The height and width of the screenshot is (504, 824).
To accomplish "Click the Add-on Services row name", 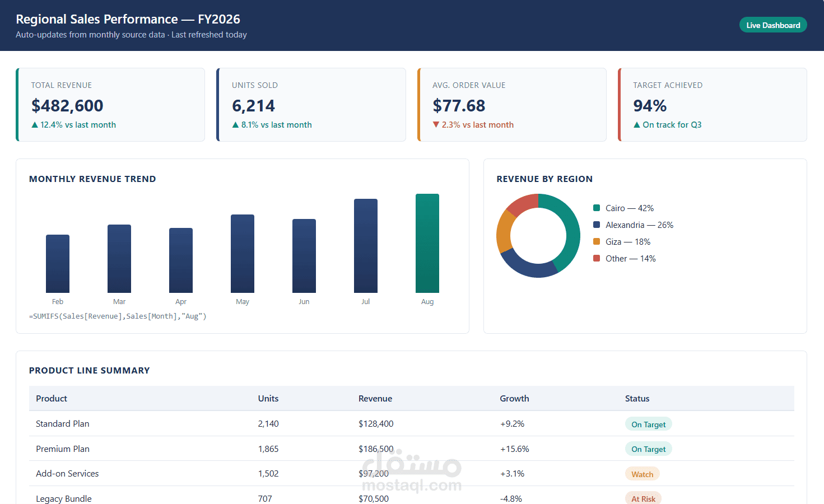I will (67, 474).
